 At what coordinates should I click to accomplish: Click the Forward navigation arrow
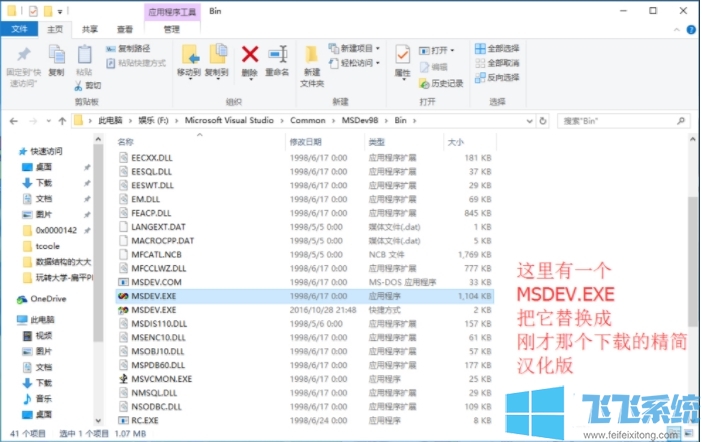point(33,121)
